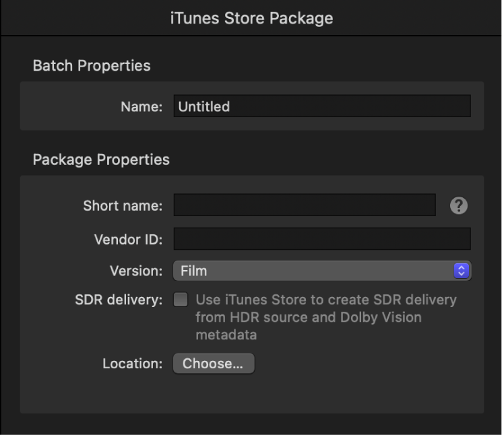Click the Batch Properties section heading
This screenshot has height=435, width=504.
(x=92, y=66)
